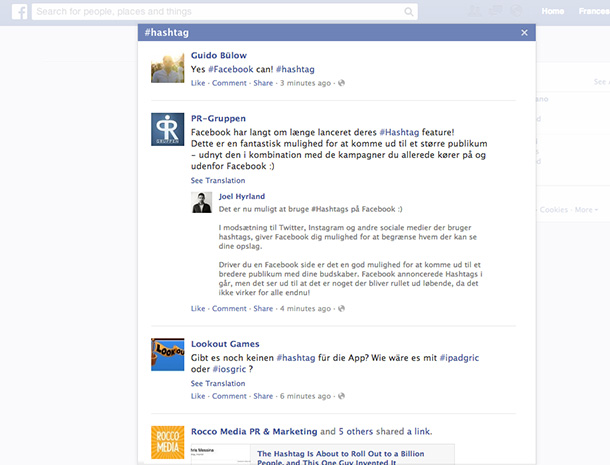This screenshot has height=465, width=610.
Task: Type in the search people, places field
Action: click(220, 12)
